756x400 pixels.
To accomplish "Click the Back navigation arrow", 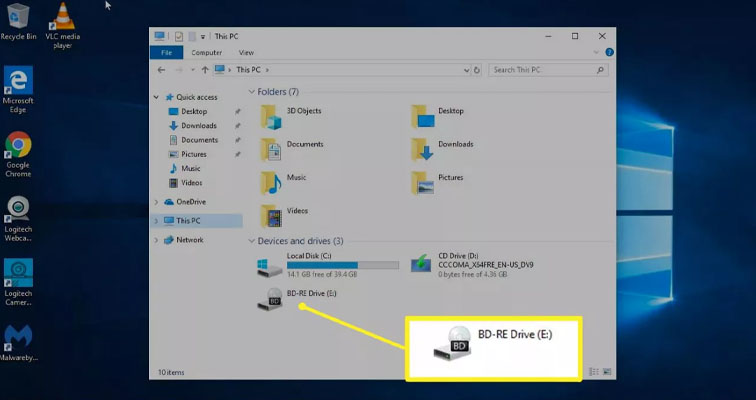I will (x=162, y=70).
